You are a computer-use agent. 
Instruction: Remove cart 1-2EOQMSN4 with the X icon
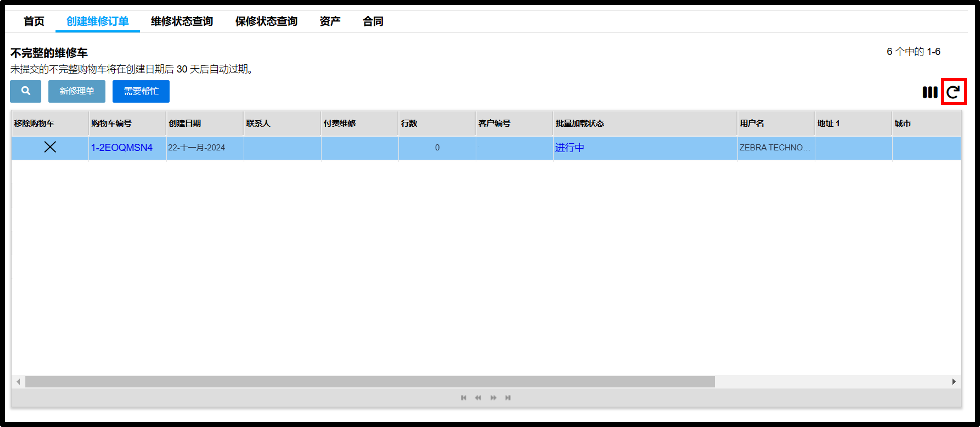(x=50, y=147)
